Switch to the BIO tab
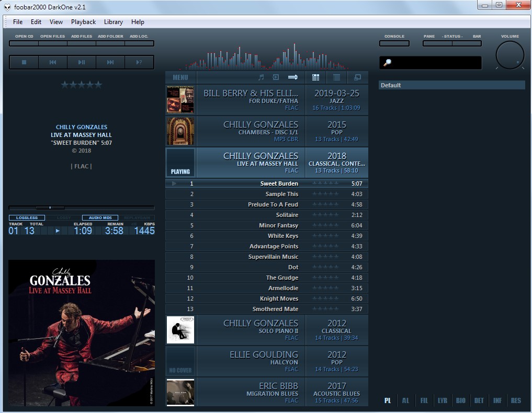The height and width of the screenshot is (413, 532). 461,400
